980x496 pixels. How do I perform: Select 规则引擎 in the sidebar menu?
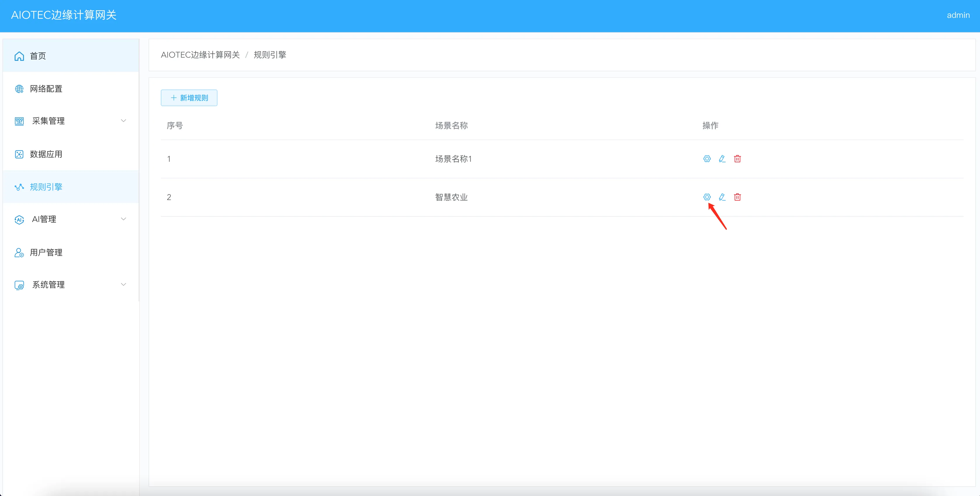pos(46,187)
